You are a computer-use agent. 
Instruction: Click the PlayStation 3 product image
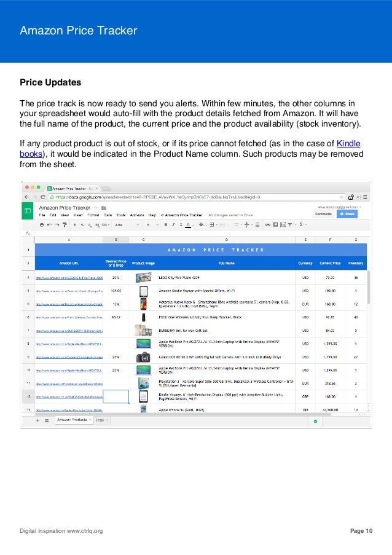(143, 384)
